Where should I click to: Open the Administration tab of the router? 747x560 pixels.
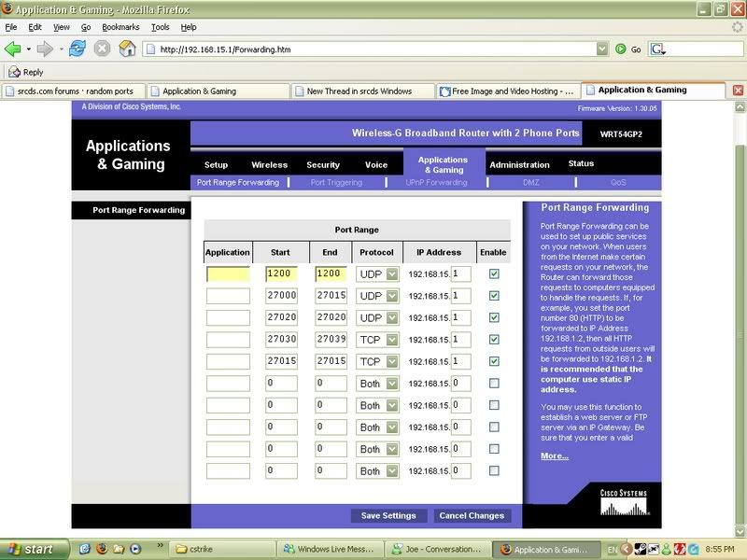(x=519, y=165)
